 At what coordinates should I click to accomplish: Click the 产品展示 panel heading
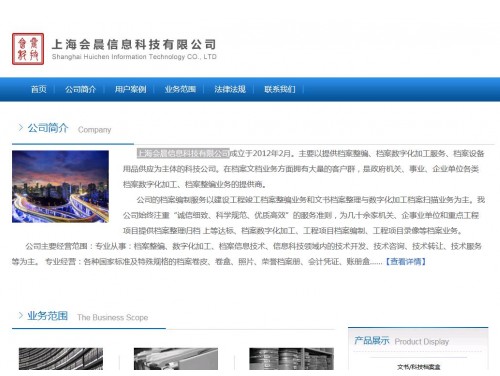372,341
